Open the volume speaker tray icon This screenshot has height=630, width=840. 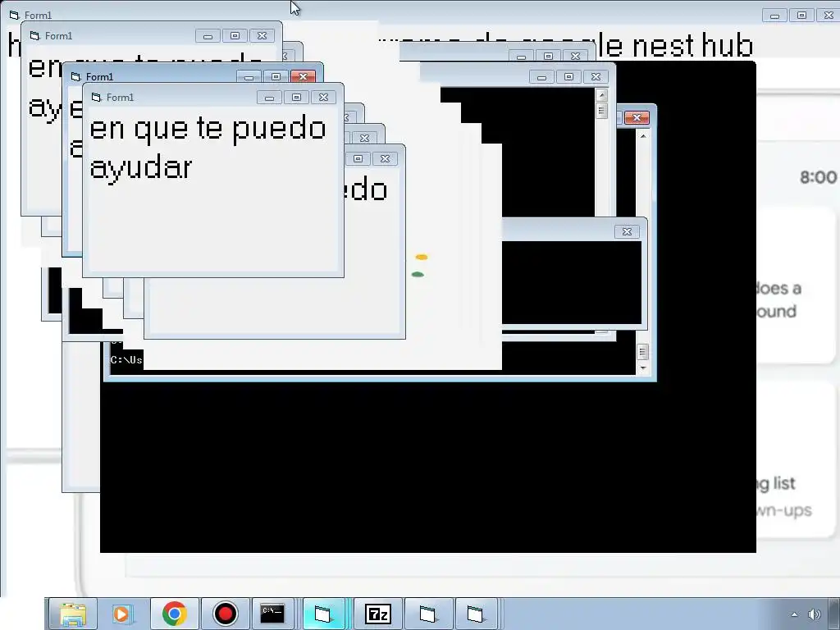pyautogui.click(x=815, y=614)
